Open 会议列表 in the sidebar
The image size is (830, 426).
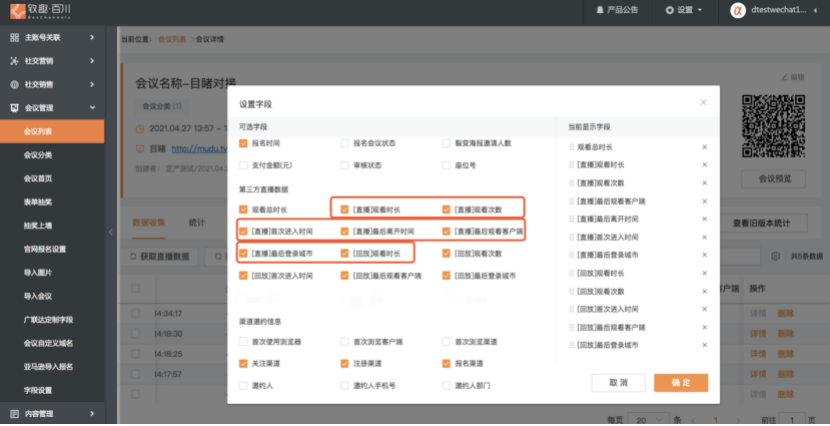(52, 131)
